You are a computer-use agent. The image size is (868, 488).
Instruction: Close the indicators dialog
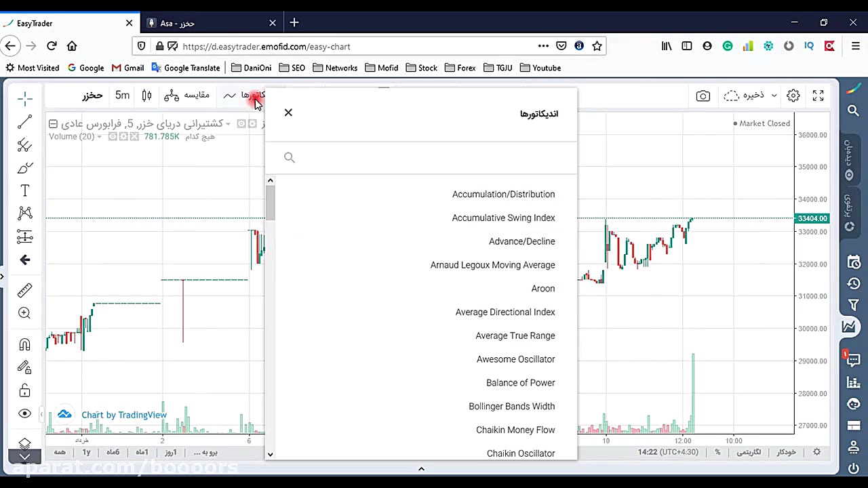point(288,113)
